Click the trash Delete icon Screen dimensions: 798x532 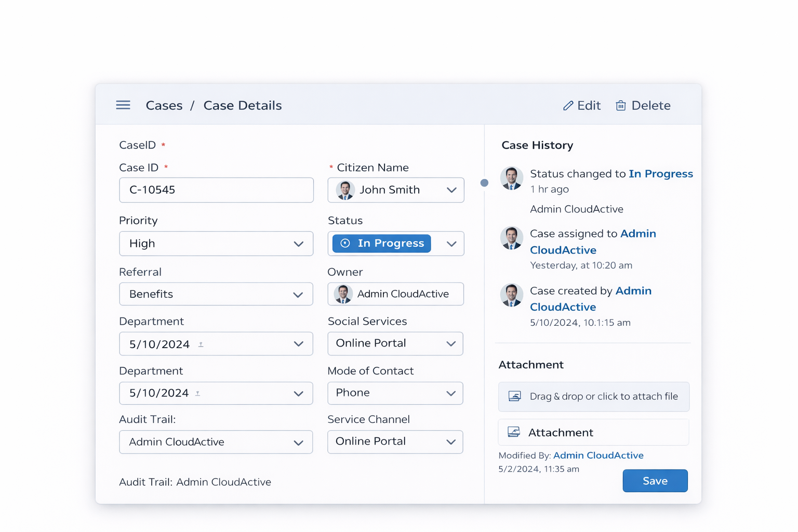click(x=620, y=106)
